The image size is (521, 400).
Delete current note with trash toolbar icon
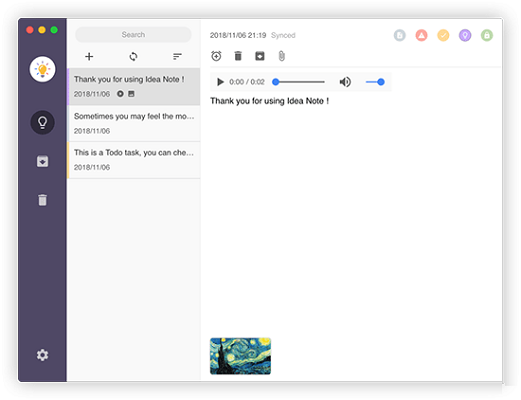click(x=238, y=56)
